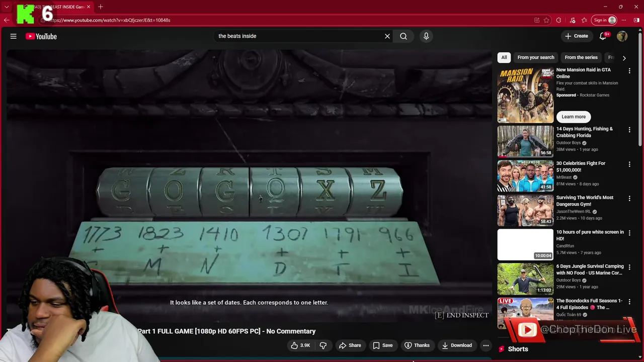Save the video to a playlist
644x362 pixels.
tap(383, 345)
